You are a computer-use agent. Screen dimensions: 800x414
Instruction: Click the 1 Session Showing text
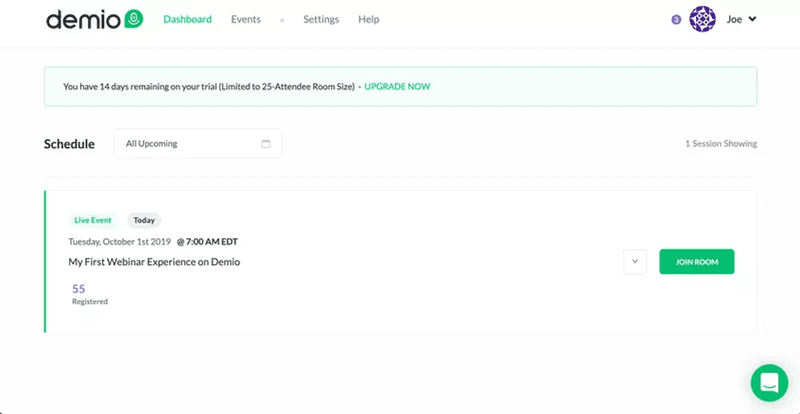point(720,144)
